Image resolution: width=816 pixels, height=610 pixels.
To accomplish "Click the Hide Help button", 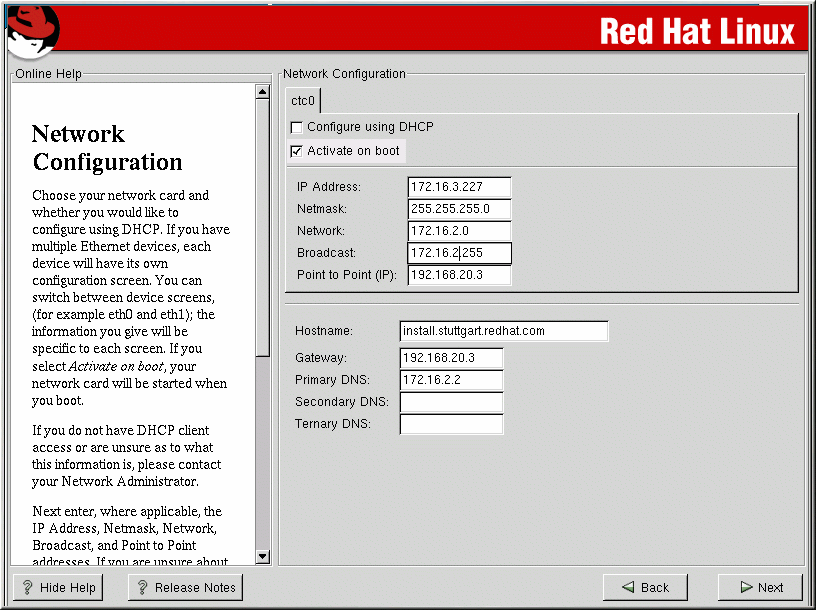I will coord(59,587).
